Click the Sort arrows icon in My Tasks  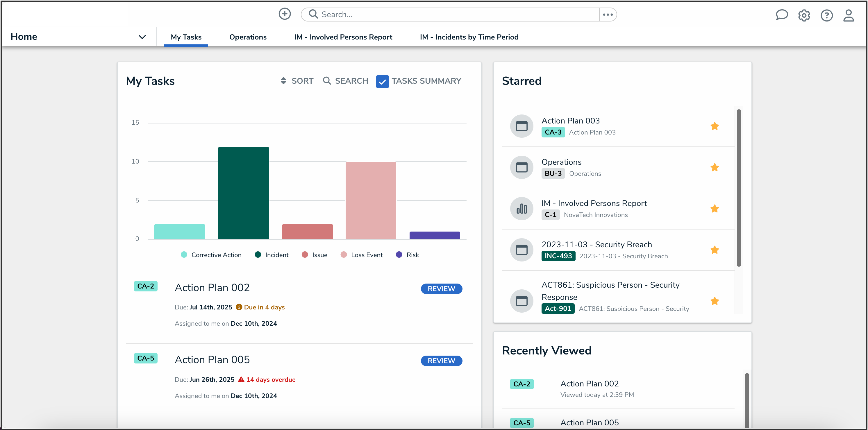coord(283,81)
